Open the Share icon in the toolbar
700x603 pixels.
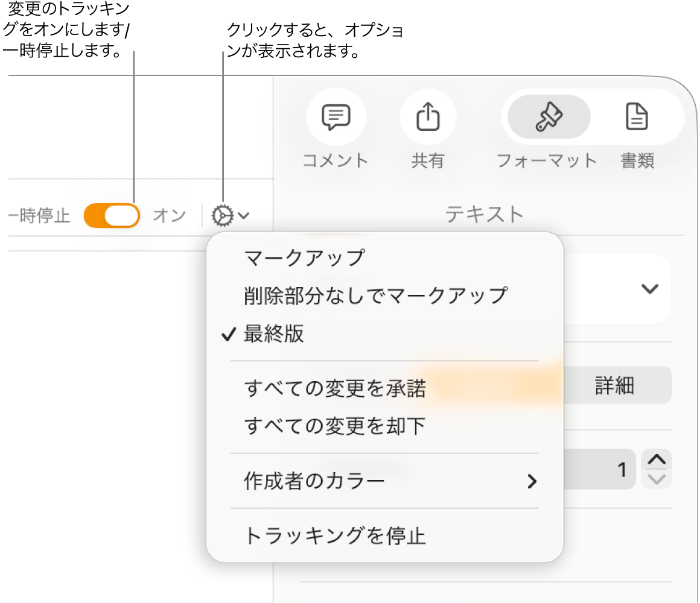pos(428,117)
